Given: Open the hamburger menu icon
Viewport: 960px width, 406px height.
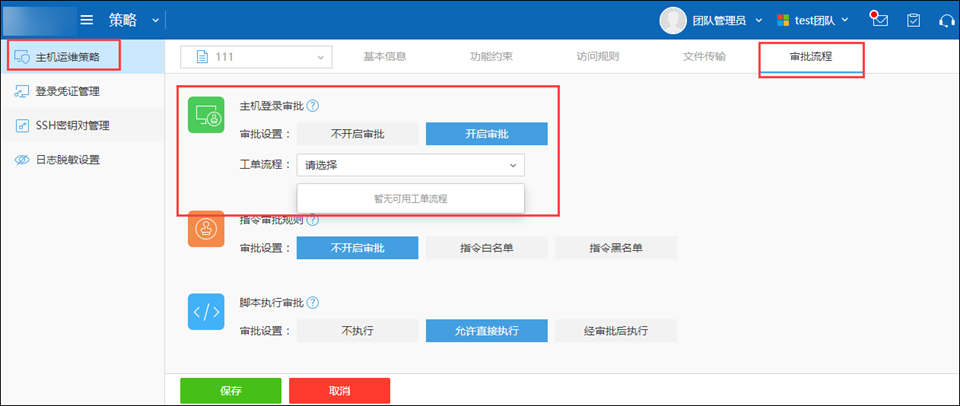Looking at the screenshot, I should coord(87,20).
